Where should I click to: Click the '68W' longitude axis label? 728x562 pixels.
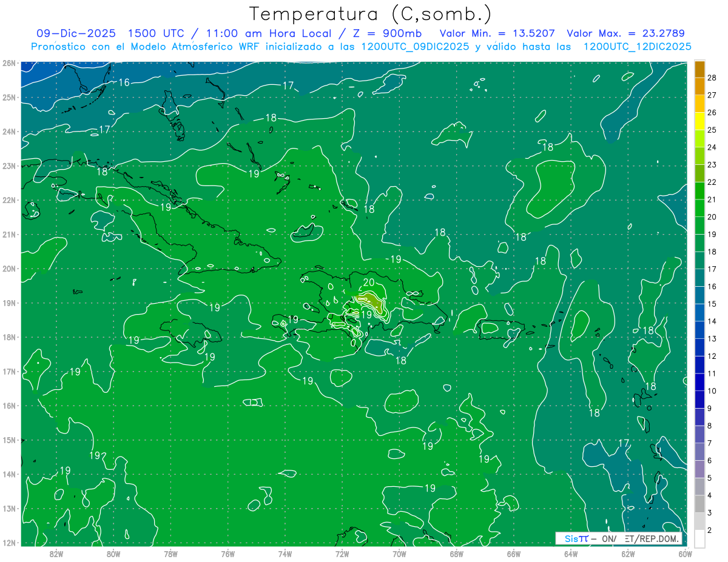[x=457, y=553]
